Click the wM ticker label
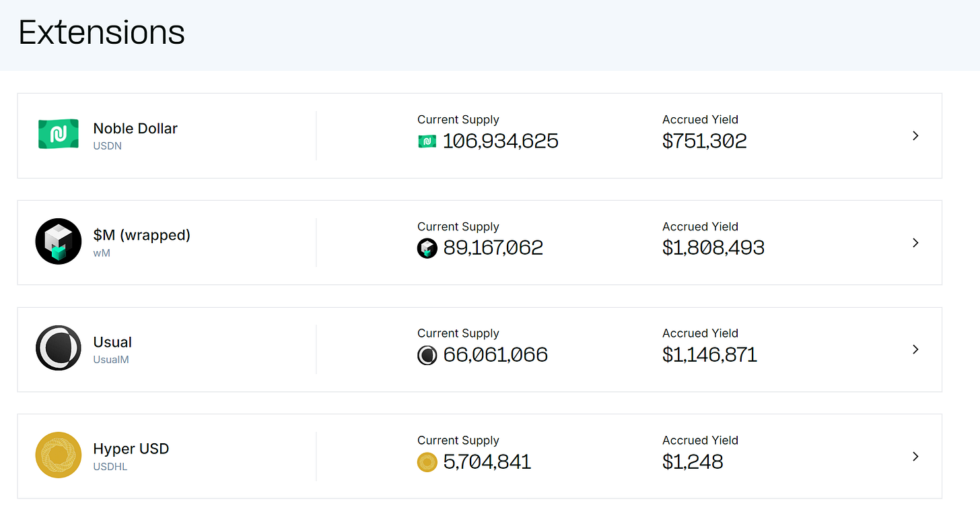 [102, 253]
